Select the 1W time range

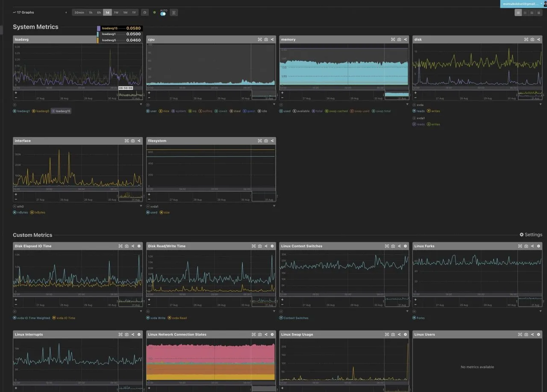(x=116, y=12)
